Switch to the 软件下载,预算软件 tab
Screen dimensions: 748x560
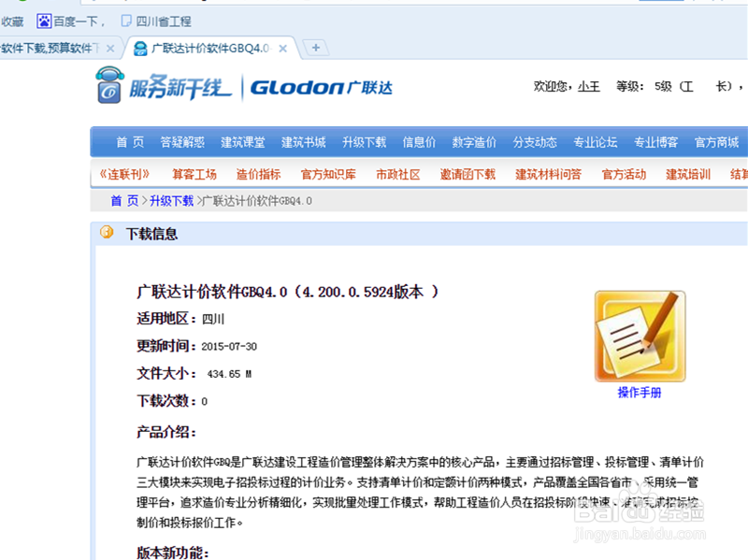[x=50, y=49]
